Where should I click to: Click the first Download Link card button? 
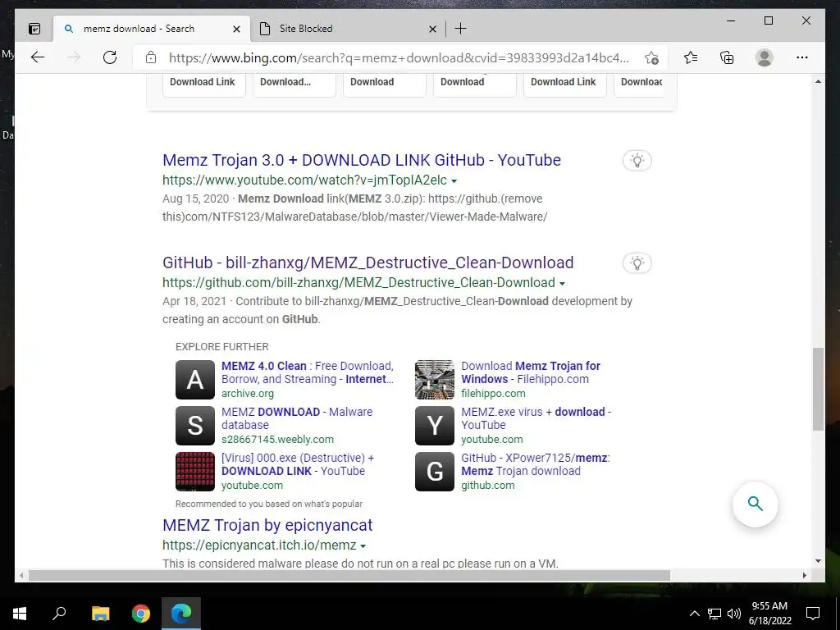coord(203,84)
